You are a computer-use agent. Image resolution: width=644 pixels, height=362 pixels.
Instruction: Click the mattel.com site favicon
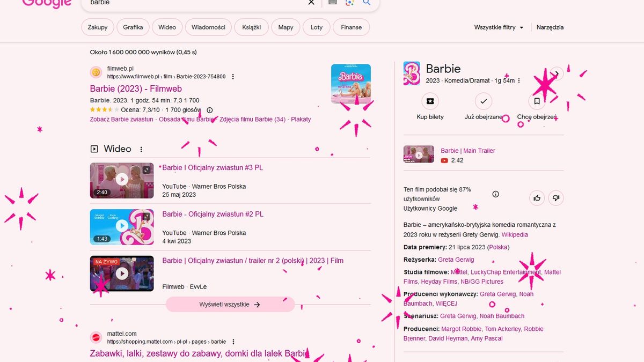(x=96, y=337)
